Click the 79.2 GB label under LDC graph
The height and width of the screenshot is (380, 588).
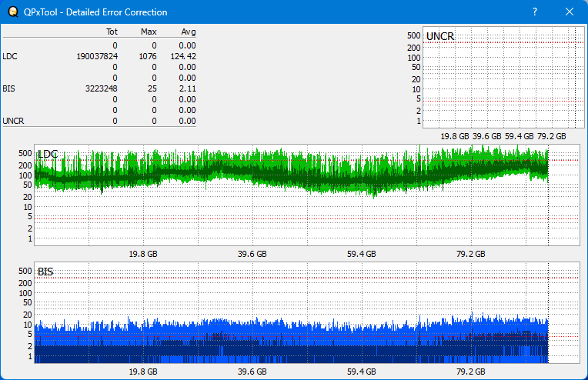tap(470, 254)
